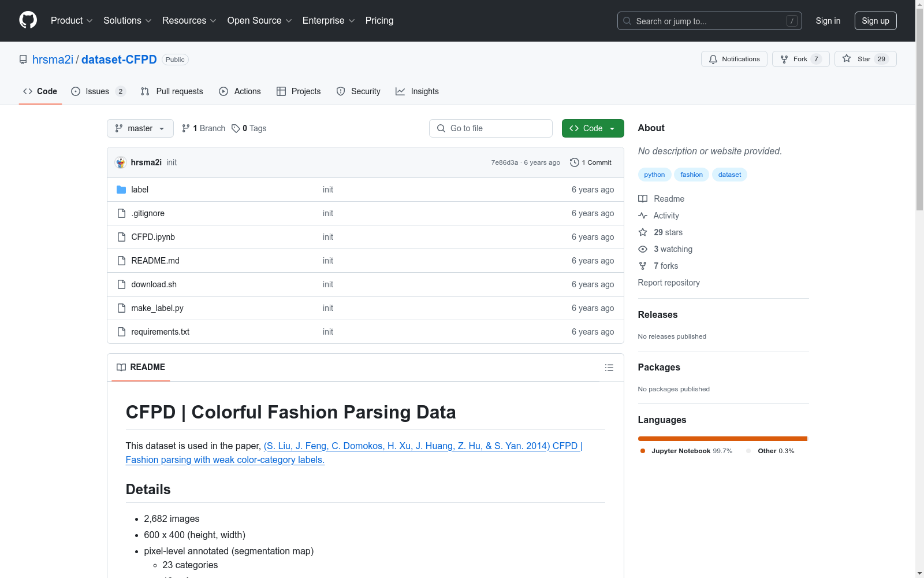This screenshot has height=578, width=924.
Task: Open the 1 Commit history link
Action: 591,162
